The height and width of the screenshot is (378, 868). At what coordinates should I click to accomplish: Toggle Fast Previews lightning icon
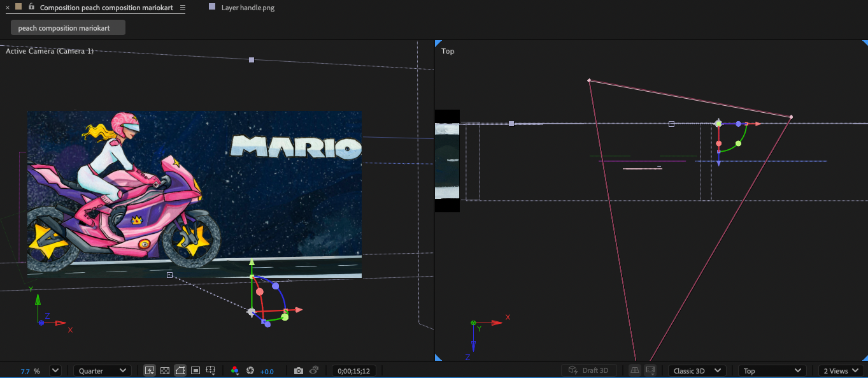[x=150, y=370]
